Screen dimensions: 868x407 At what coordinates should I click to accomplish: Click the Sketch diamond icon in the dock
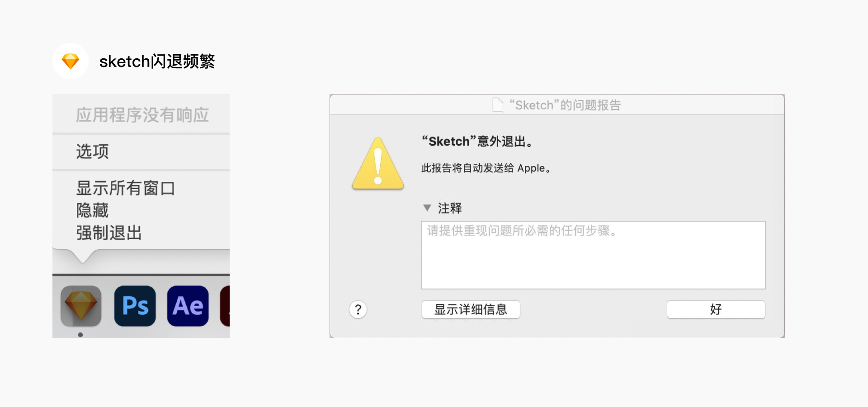[x=81, y=306]
